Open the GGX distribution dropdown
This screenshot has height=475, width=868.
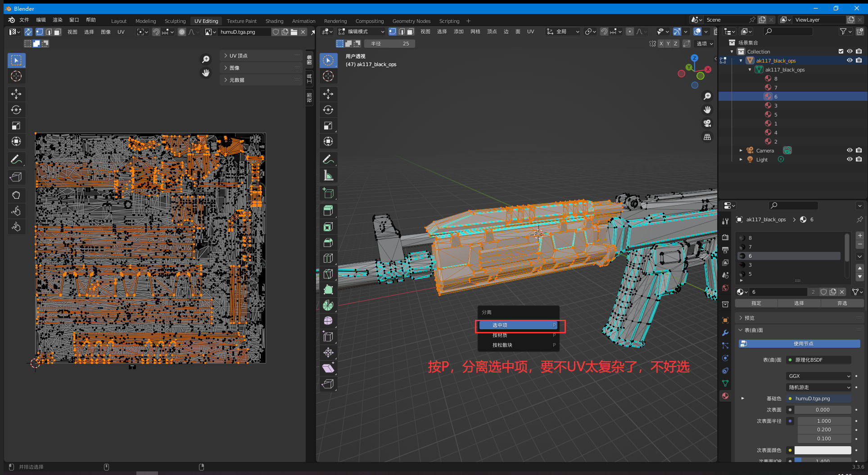tap(819, 376)
